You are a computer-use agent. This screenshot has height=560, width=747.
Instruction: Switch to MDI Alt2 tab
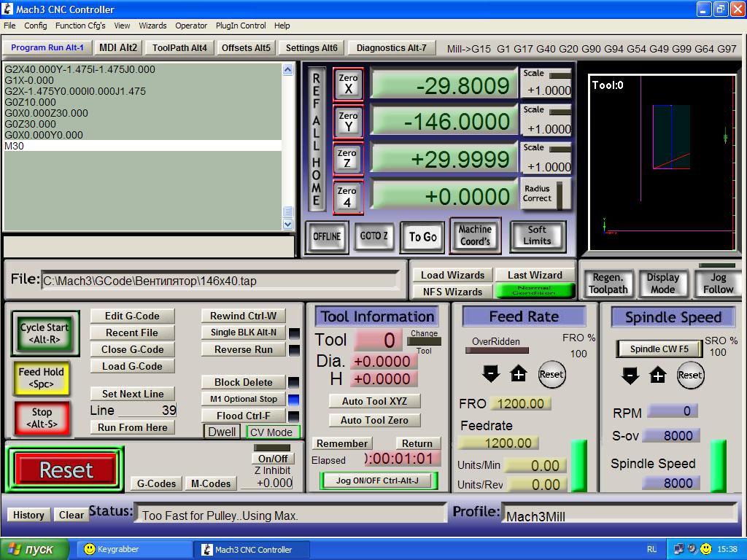point(118,47)
